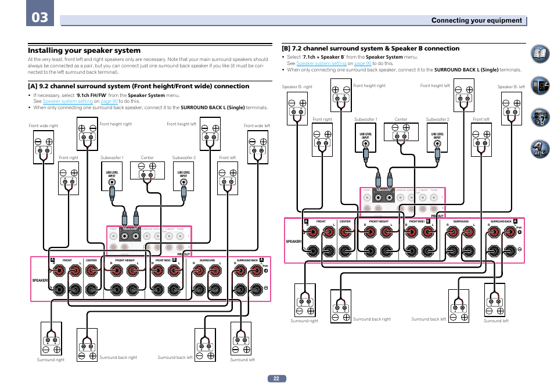554x392 pixels.
Task: Click 'Surround back right' label in diagram B
Action: coord(372,319)
